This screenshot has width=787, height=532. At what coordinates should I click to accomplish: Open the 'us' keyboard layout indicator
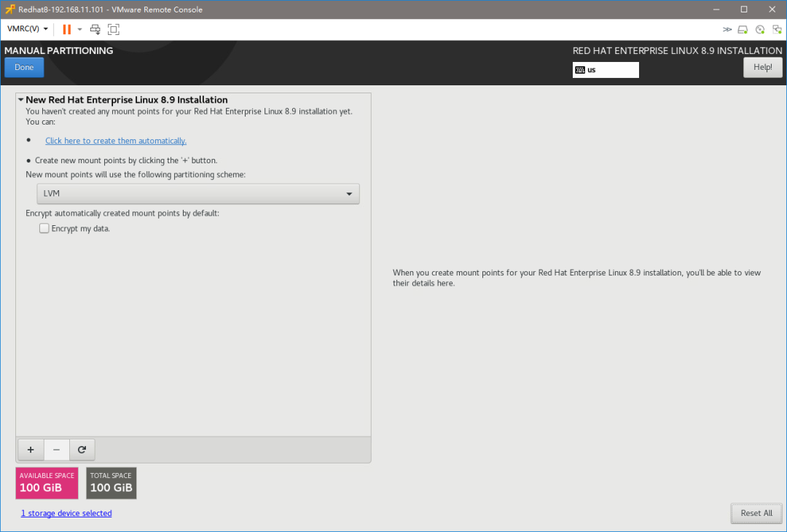606,70
